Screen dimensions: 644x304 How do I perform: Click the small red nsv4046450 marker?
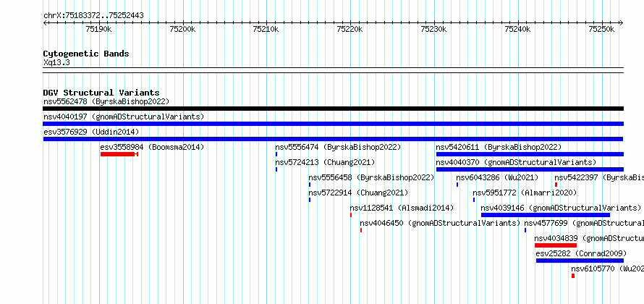tap(361, 230)
